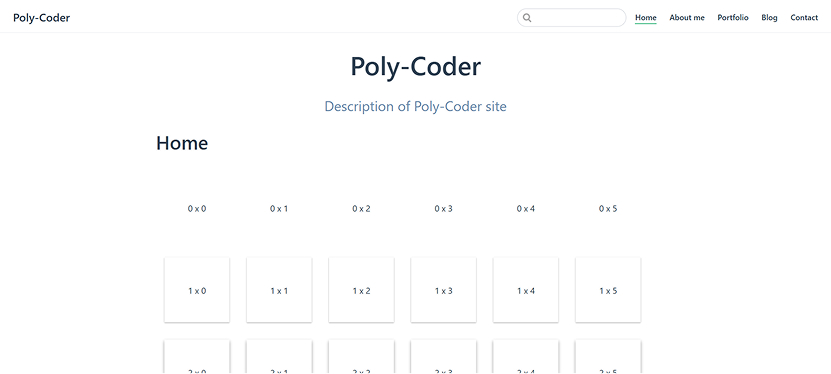Click the large Poly-Coder heading
Screen dimensions: 831x374
click(416, 67)
